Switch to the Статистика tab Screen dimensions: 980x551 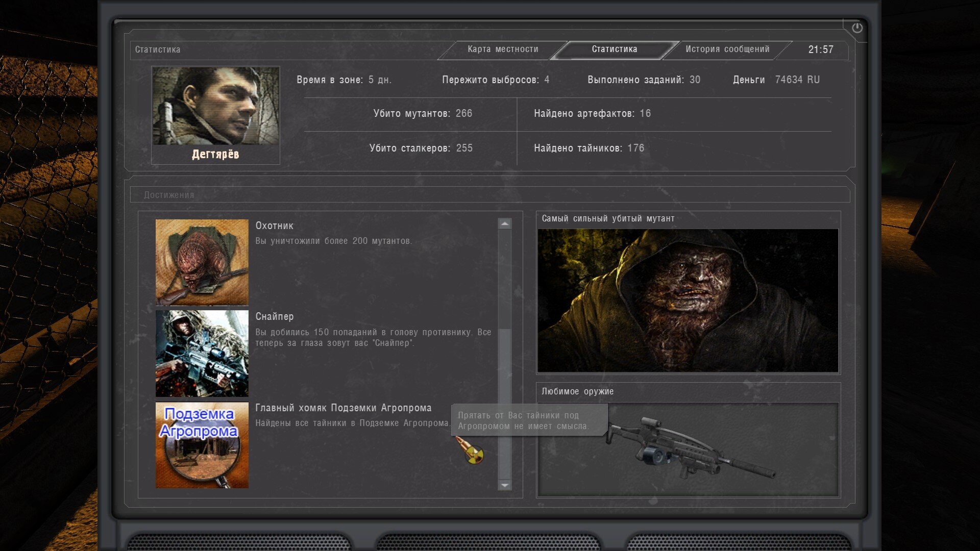point(614,49)
